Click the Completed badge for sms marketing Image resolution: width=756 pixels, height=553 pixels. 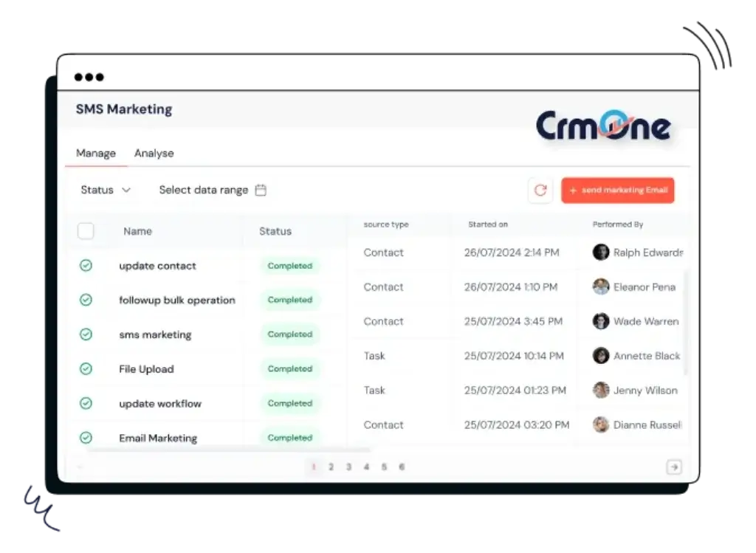click(x=290, y=334)
